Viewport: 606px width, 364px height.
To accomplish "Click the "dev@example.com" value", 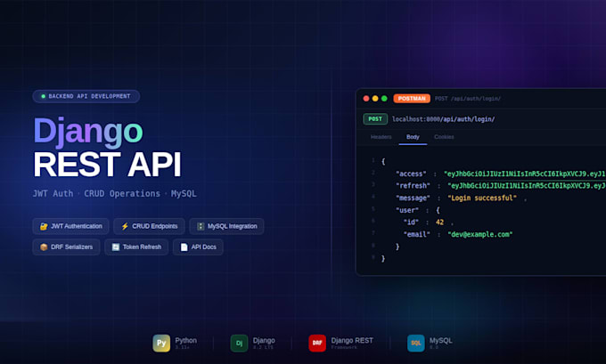I will pos(480,234).
